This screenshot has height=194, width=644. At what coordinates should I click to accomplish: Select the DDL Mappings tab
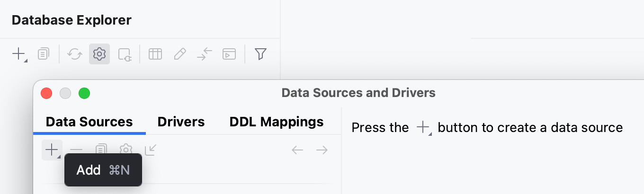(277, 122)
